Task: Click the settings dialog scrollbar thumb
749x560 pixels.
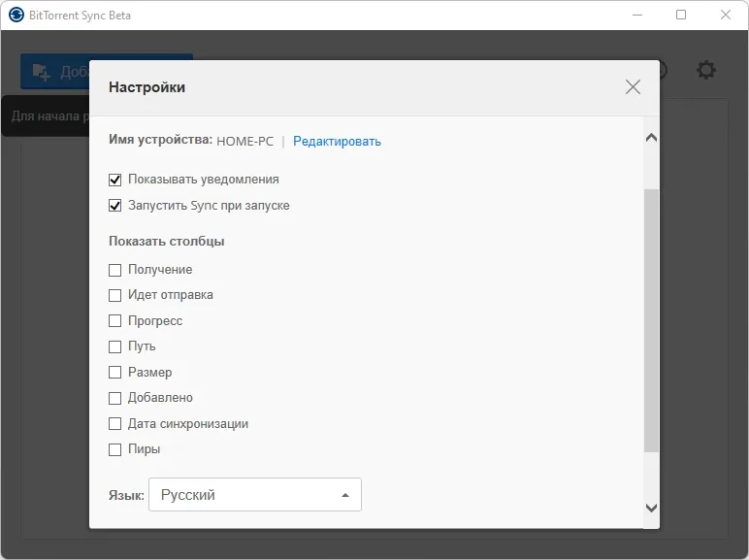Action: pos(651,320)
